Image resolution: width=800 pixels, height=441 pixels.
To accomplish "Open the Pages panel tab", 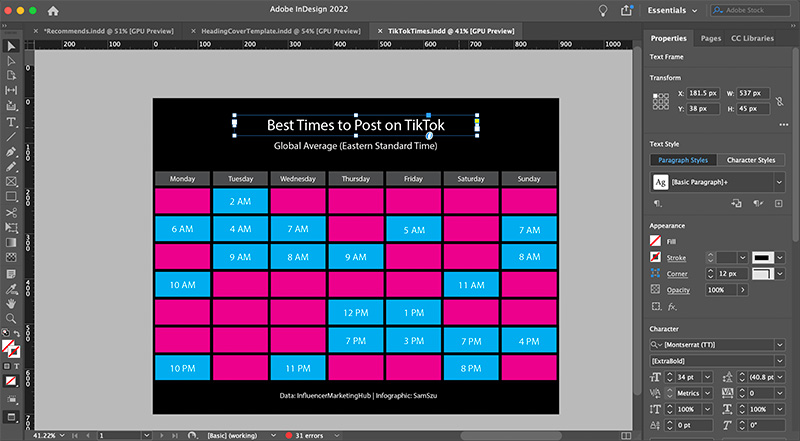I will point(711,38).
